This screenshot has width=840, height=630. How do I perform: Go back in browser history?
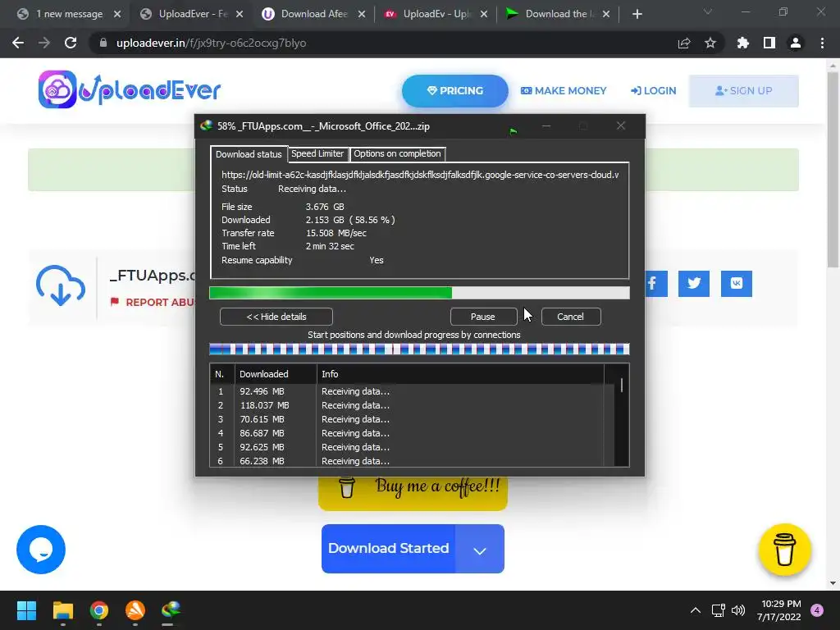tap(18, 43)
